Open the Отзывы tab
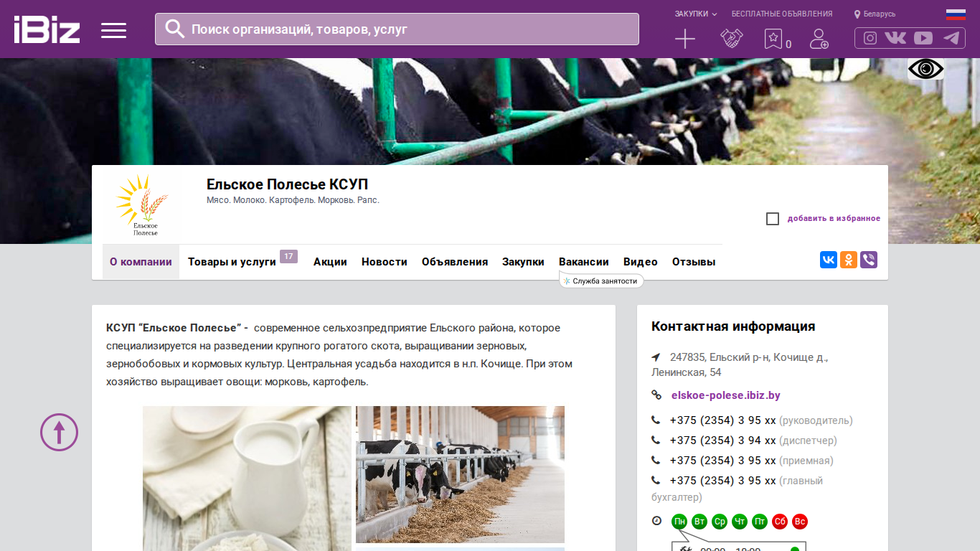This screenshot has height=551, width=980. click(694, 262)
